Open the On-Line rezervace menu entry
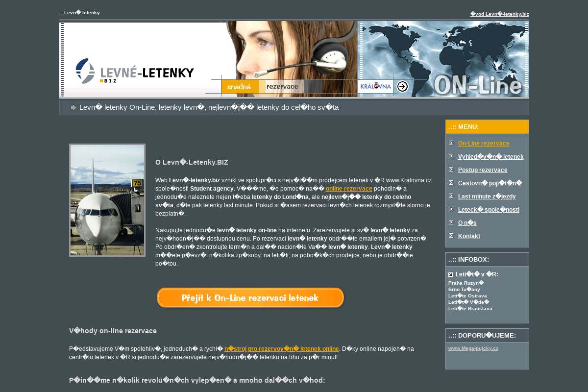Image resolution: width=588 pixels, height=392 pixels. (x=484, y=144)
